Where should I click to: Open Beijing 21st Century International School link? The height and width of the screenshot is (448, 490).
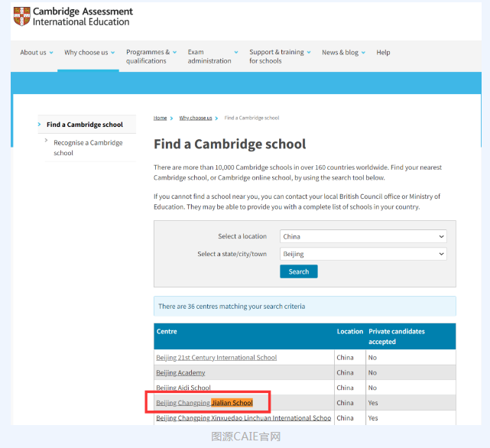pyautogui.click(x=216, y=357)
